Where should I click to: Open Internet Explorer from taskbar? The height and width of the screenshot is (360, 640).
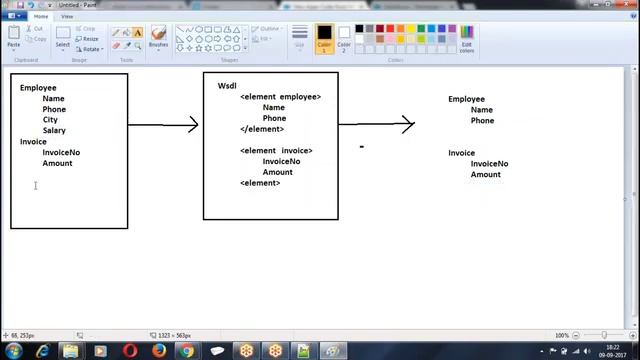[42, 351]
